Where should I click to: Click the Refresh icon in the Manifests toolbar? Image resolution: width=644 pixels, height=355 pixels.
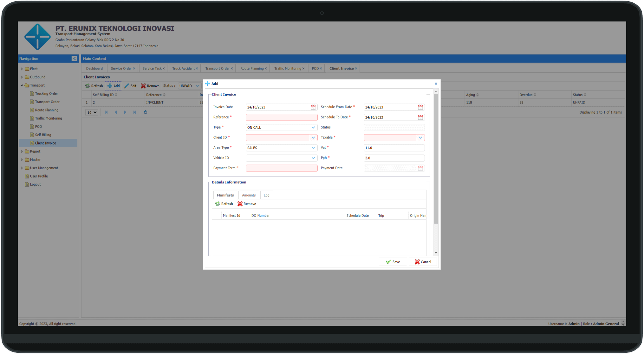pyautogui.click(x=218, y=204)
